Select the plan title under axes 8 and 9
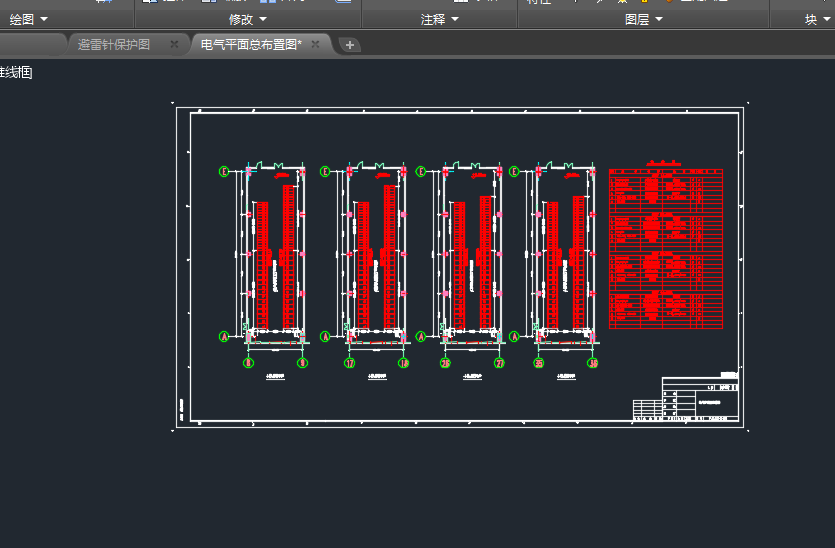This screenshot has width=835, height=548. tap(275, 377)
